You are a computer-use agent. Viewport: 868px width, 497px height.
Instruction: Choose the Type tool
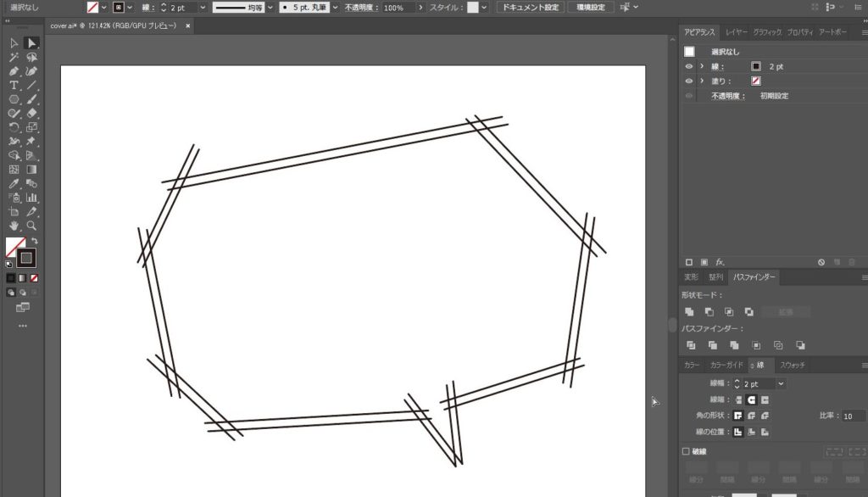(x=14, y=86)
